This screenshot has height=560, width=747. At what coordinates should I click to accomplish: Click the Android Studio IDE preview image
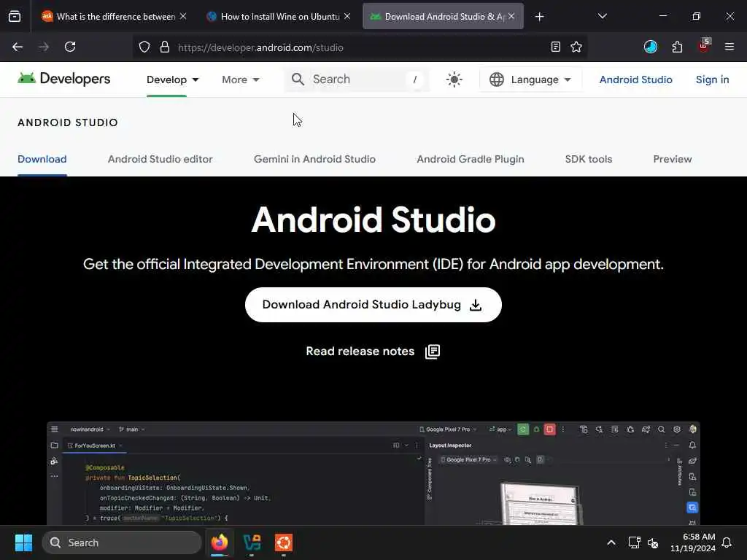373,473
